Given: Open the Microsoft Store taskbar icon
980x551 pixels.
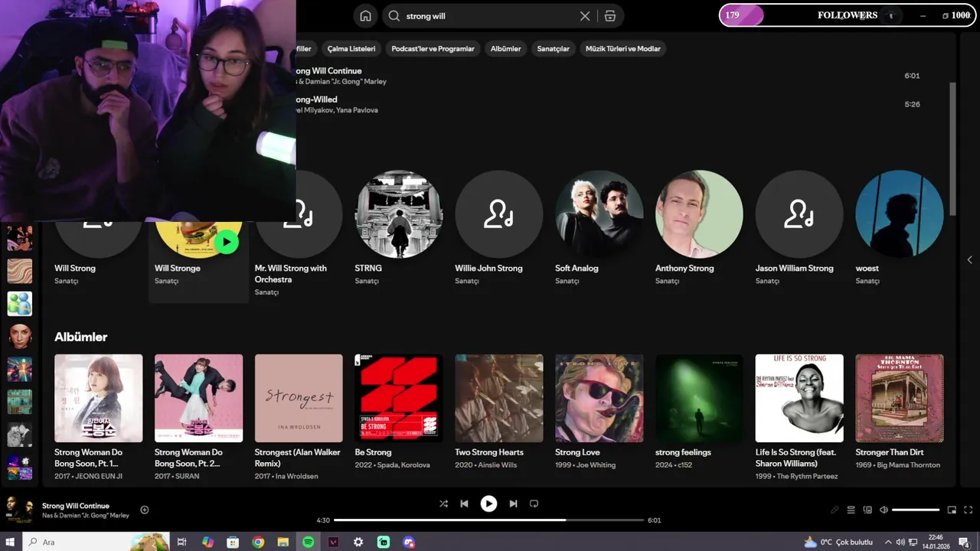Looking at the screenshot, I should tap(233, 542).
